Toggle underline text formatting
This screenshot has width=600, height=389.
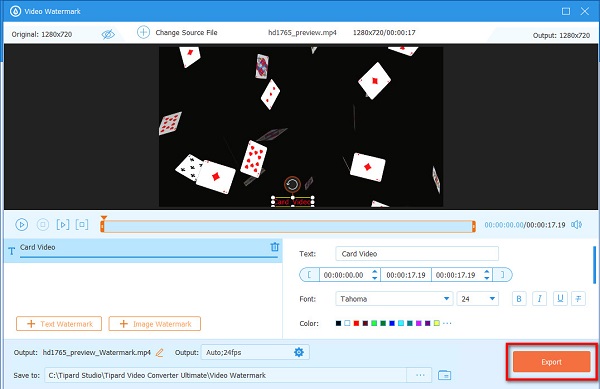pos(560,299)
